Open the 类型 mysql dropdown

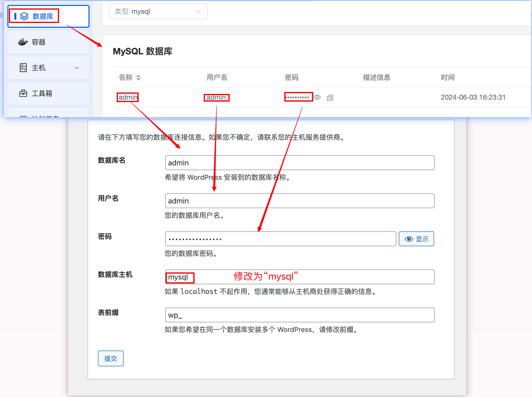coord(158,11)
